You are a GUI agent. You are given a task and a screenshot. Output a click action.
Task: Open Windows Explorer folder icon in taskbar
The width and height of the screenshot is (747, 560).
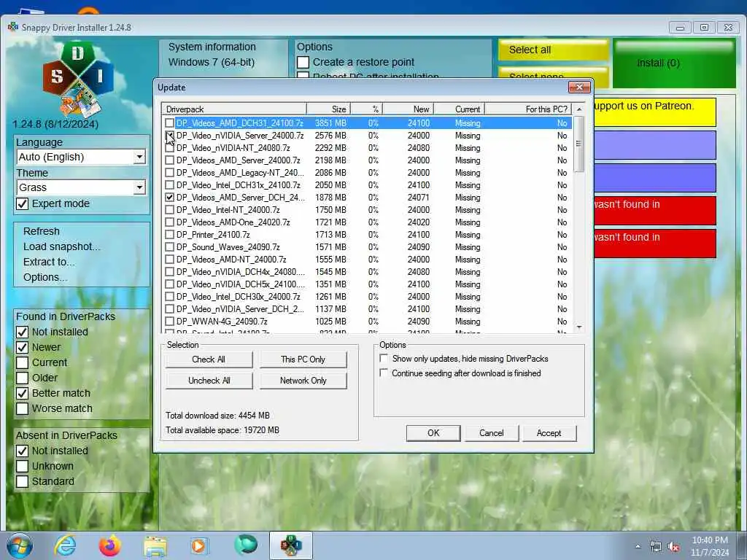click(155, 545)
